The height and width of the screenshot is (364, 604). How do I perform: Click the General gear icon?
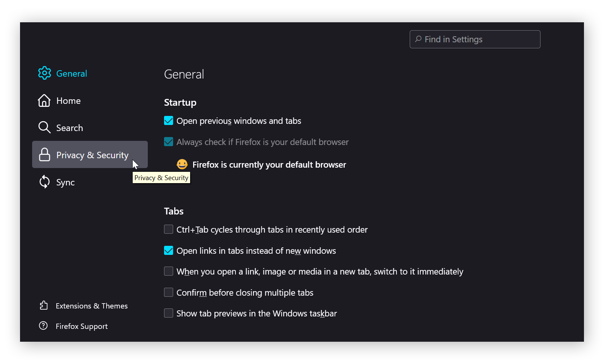coord(45,73)
